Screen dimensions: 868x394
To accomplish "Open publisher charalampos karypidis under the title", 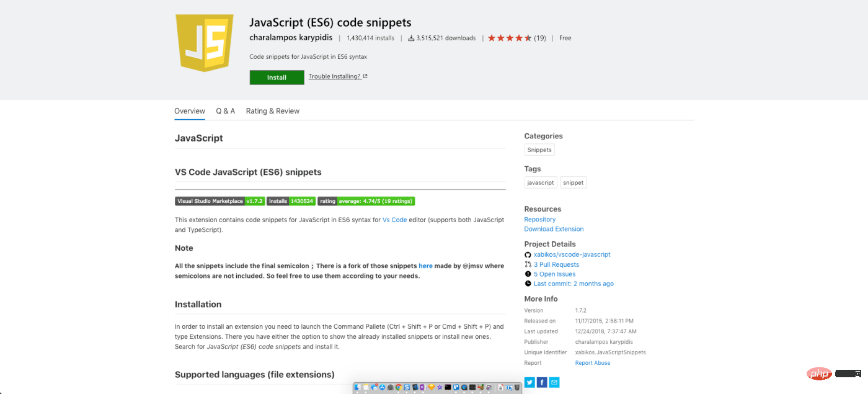I will point(291,38).
